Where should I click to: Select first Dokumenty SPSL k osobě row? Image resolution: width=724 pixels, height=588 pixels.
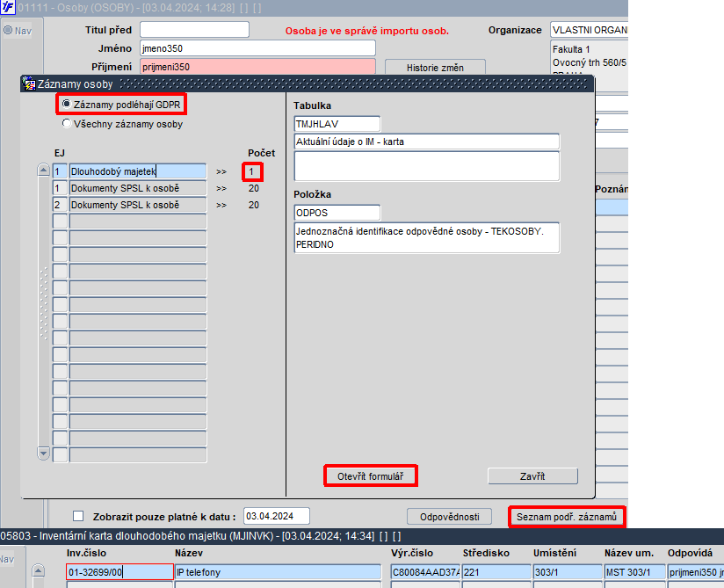138,188
